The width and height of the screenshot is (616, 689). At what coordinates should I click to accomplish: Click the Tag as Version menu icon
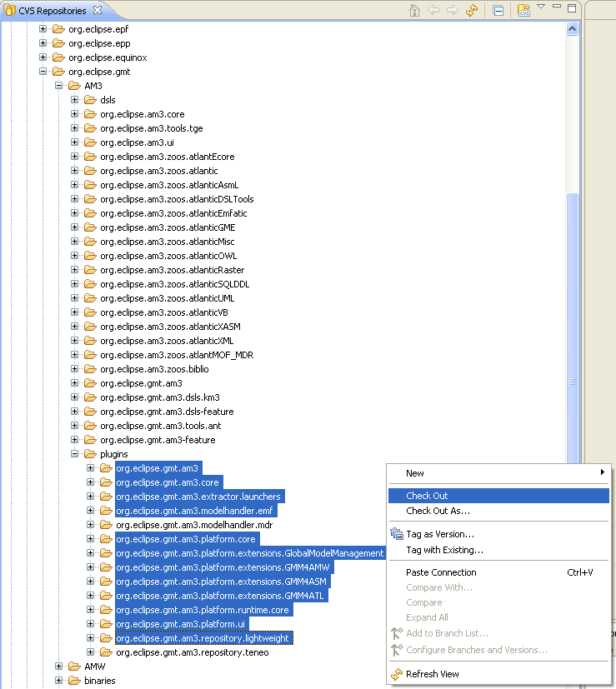pyautogui.click(x=397, y=534)
